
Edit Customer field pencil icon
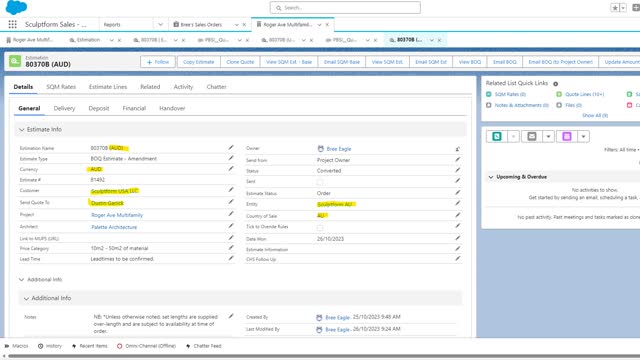pyautogui.click(x=231, y=190)
